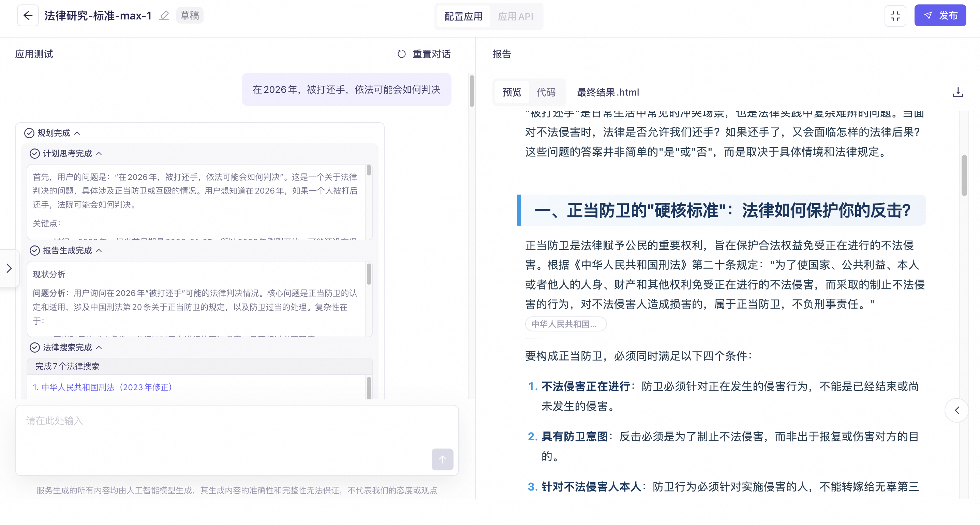
Task: Collapse the 计划思考完成 section
Action: pyautogui.click(x=99, y=153)
